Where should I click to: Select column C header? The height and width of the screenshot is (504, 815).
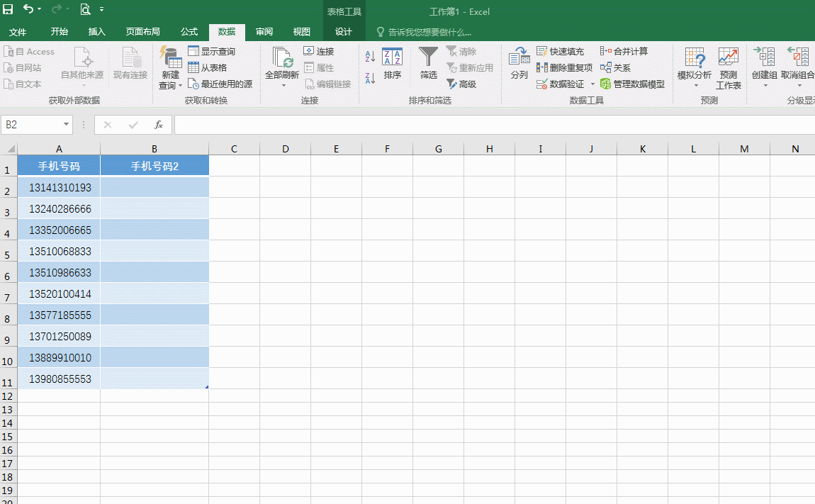[234, 149]
